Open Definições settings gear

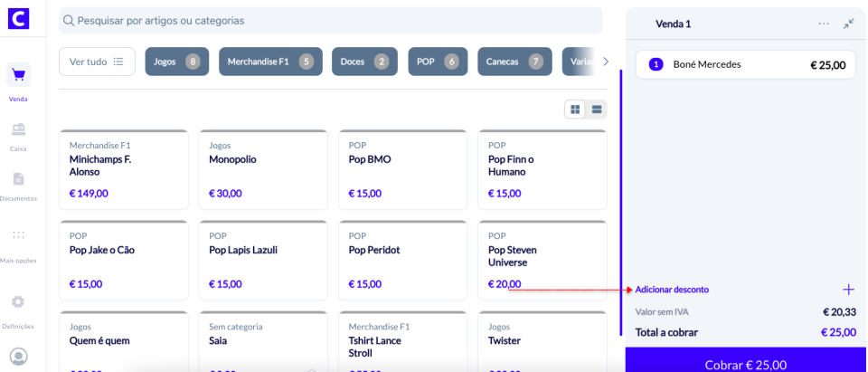18,308
